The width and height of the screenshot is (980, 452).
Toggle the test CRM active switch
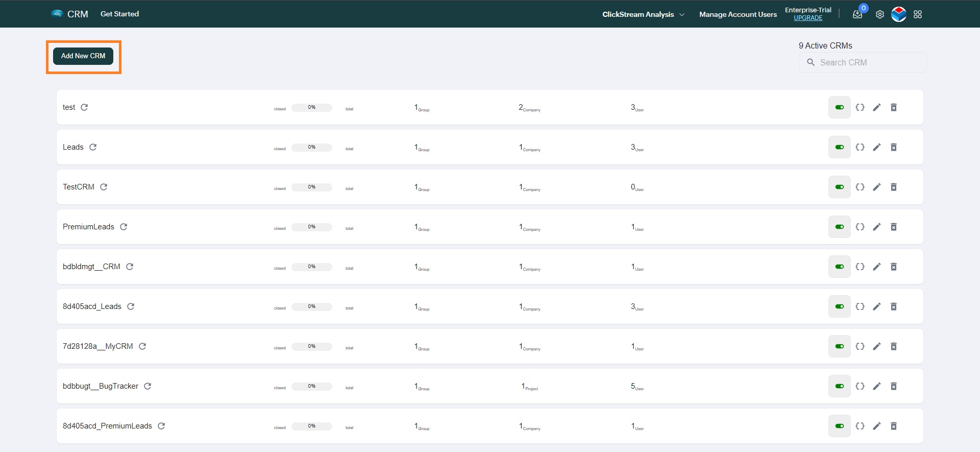(x=840, y=107)
